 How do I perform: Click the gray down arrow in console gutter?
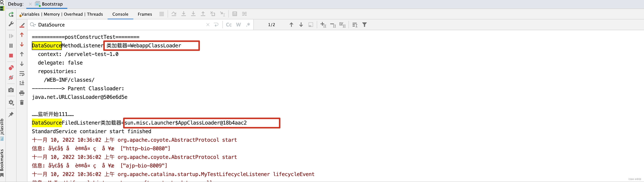pos(22,64)
